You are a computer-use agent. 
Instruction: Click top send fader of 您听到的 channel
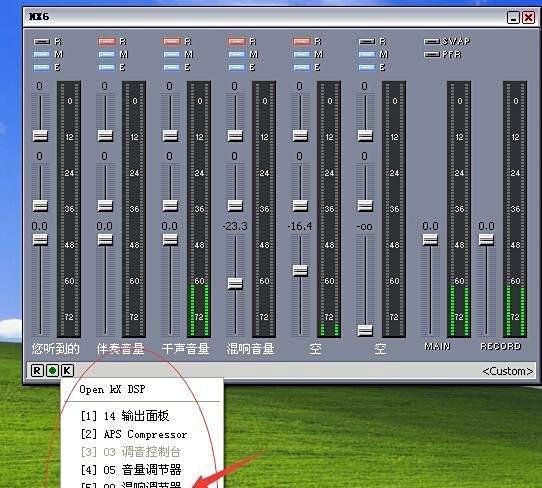point(40,135)
